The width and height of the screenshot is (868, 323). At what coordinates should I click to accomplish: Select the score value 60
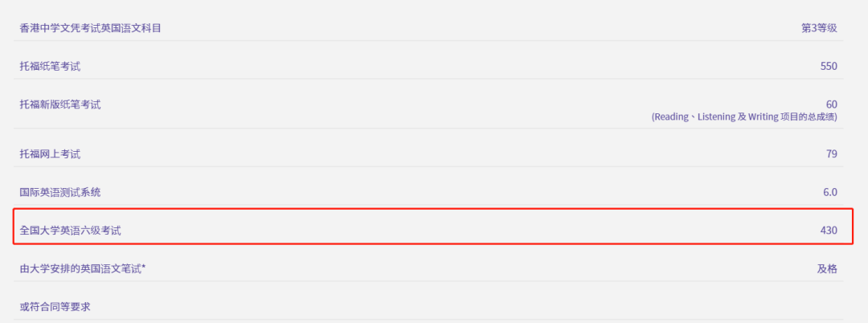coord(831,104)
